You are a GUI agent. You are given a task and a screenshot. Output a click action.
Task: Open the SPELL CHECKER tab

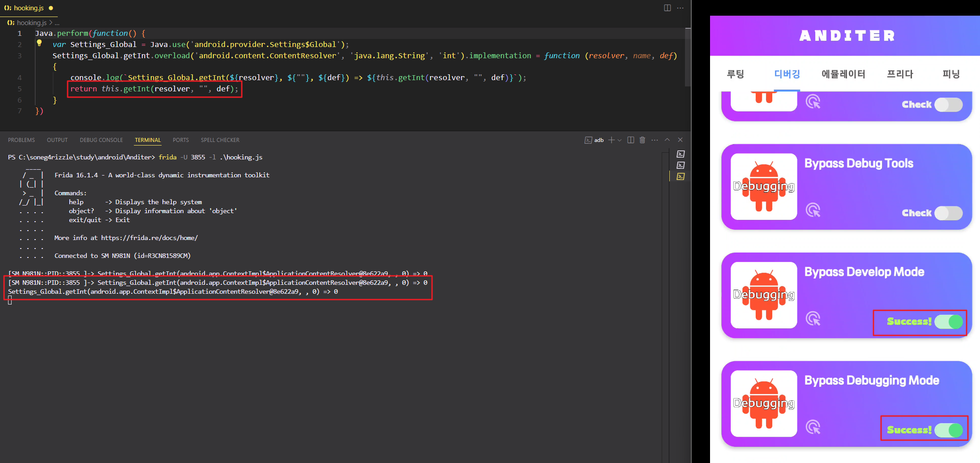[x=220, y=140]
